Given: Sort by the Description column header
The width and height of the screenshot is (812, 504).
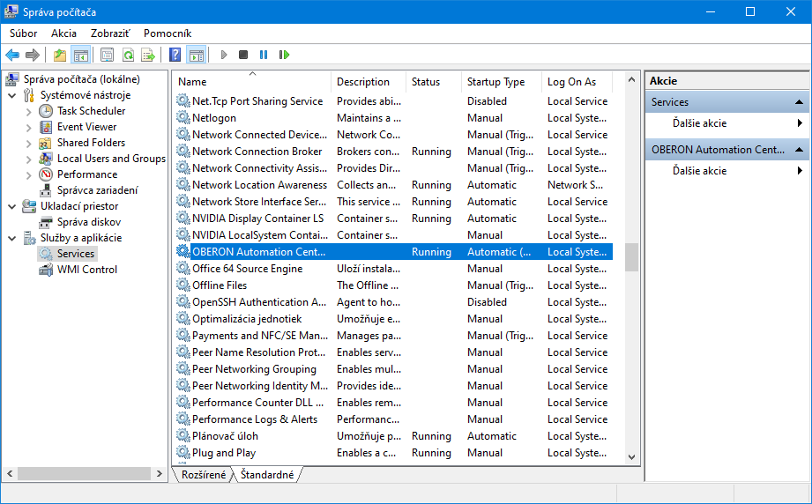Looking at the screenshot, I should (369, 82).
